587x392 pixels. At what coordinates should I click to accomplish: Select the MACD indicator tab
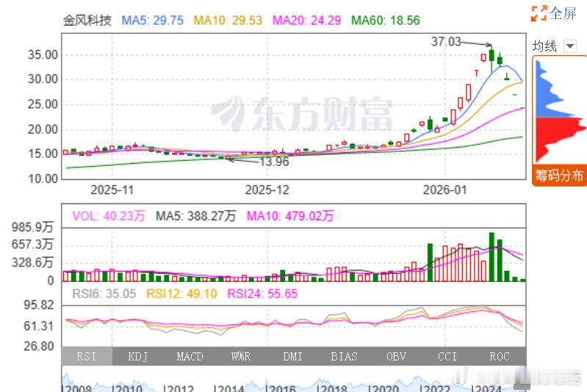point(190,357)
